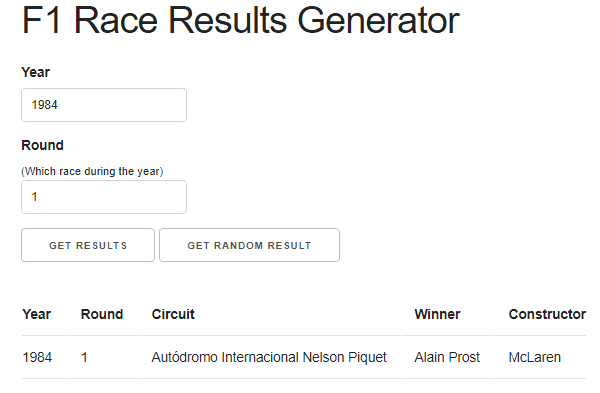
Task: Click the Constructor column header
Action: 547,314
